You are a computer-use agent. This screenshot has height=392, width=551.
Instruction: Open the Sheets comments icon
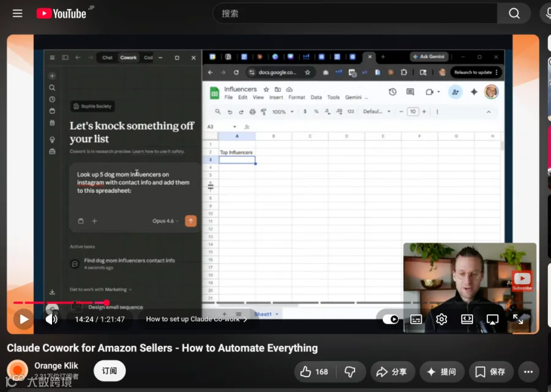point(410,92)
